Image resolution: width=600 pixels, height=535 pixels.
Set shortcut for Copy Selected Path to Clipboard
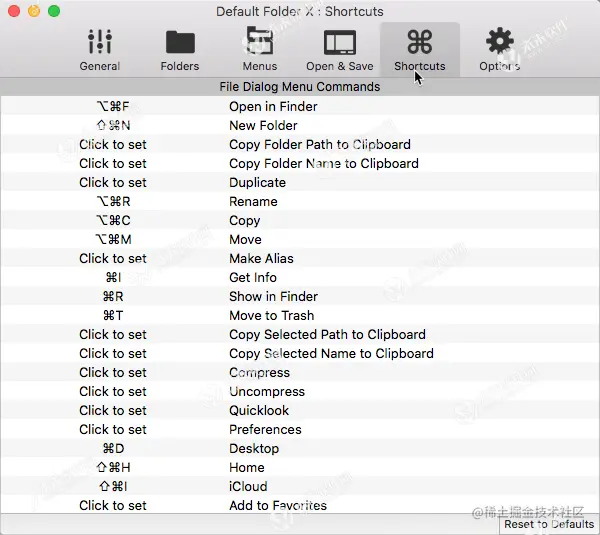[x=113, y=334]
